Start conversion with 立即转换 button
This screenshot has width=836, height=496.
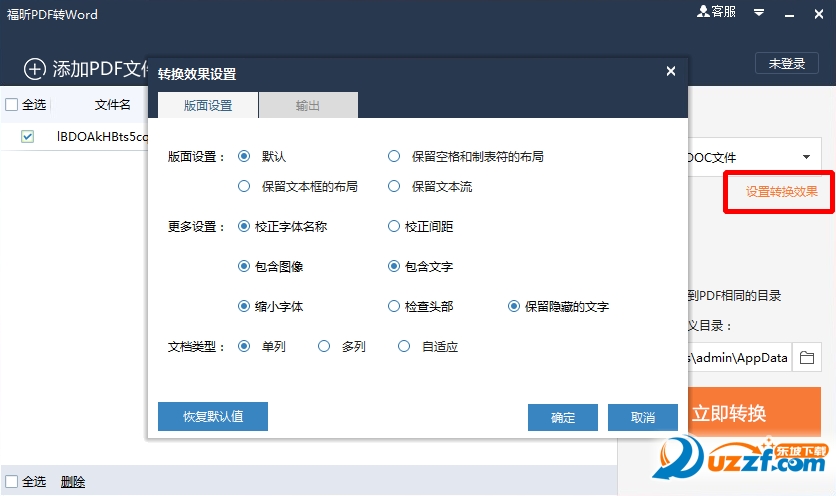[x=754, y=412]
